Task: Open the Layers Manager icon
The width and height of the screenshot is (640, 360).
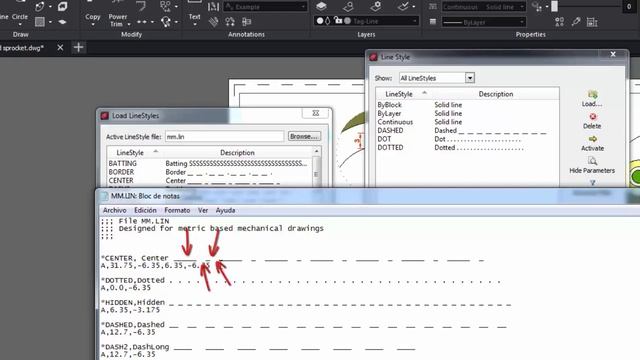Action: pos(321,6)
